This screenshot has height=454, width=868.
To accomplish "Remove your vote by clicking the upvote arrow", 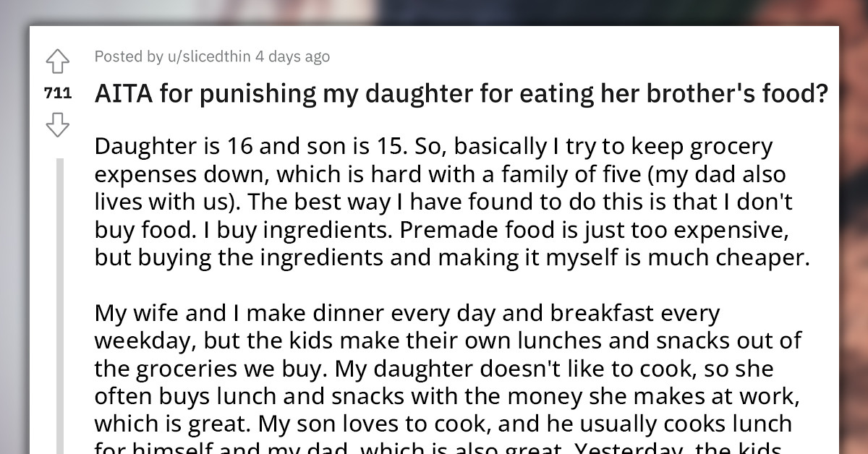I will 58,62.
